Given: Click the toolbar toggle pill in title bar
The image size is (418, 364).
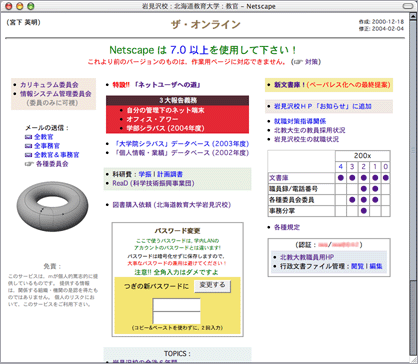Looking at the screenshot, I should (407, 6).
